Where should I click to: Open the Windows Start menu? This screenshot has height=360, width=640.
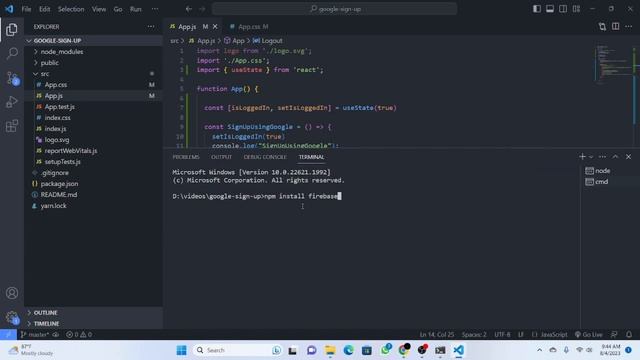tap(182, 350)
